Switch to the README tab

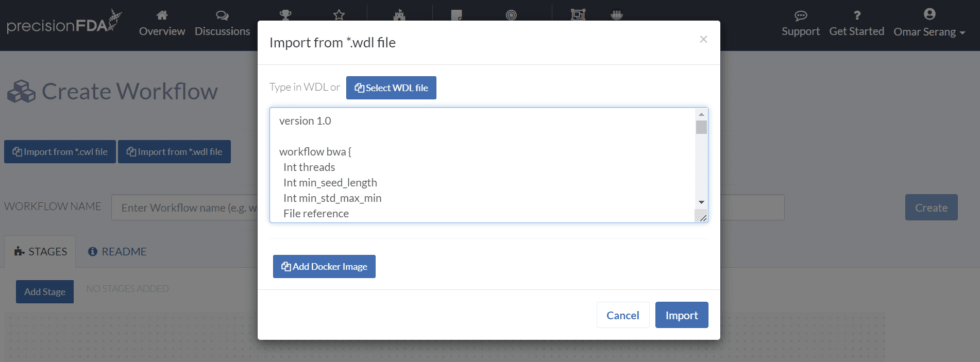point(117,251)
